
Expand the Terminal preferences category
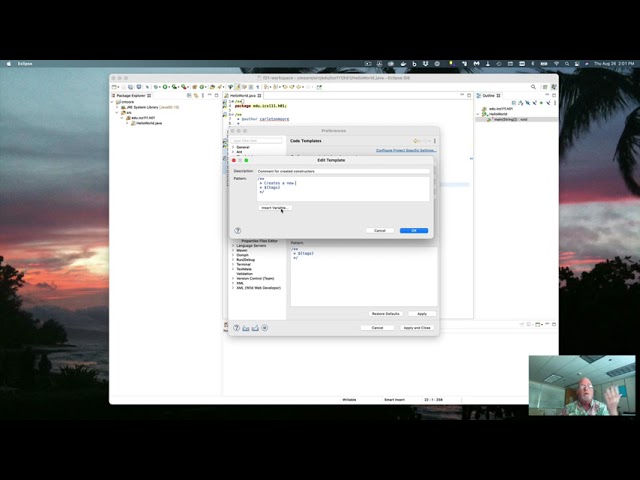(233, 264)
